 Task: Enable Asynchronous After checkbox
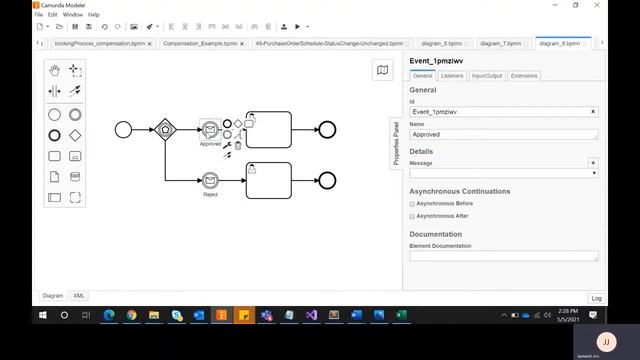[412, 216]
